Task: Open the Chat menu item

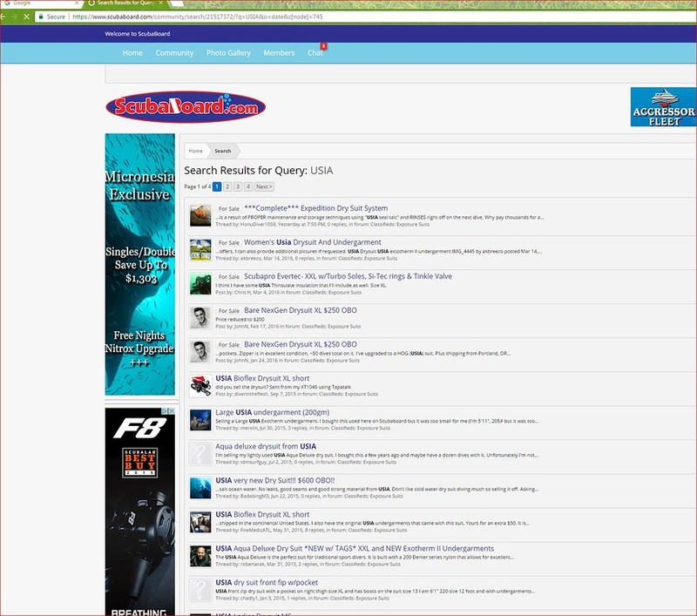Action: tap(315, 53)
